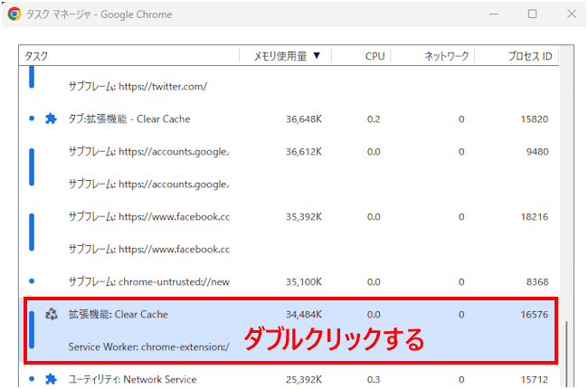Click puzzle icon beside Network Service row
The width and height of the screenshot is (588, 389).
tap(51, 379)
